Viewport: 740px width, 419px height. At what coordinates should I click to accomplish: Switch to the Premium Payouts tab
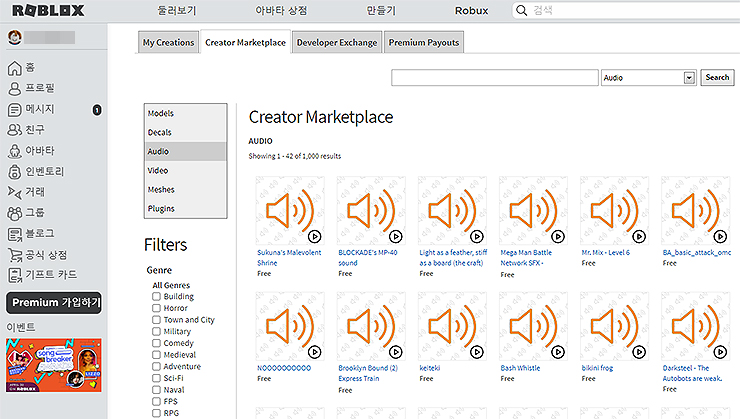424,42
